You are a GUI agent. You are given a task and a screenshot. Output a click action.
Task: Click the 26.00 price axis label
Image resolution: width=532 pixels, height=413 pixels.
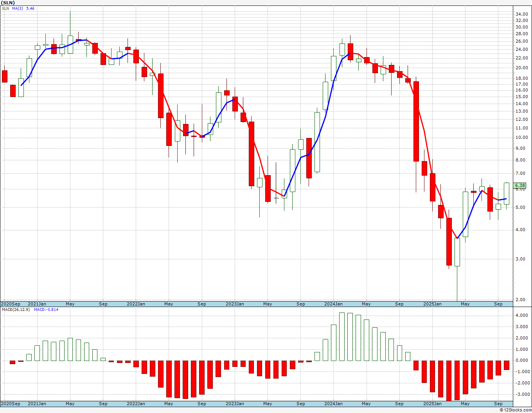tap(521, 41)
